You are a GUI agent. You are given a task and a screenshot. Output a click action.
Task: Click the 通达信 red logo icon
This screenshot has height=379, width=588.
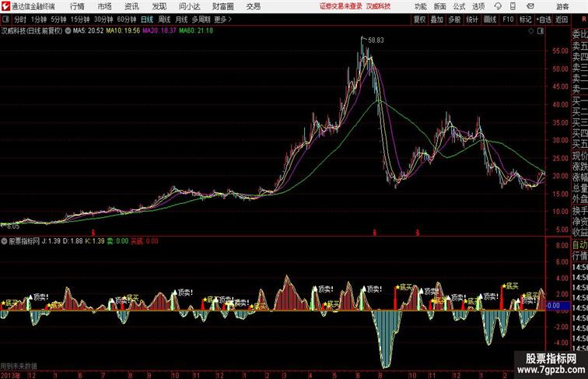[x=5, y=6]
